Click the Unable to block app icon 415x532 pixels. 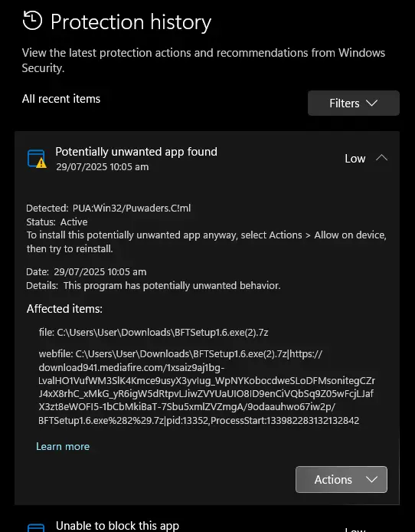tap(36, 527)
